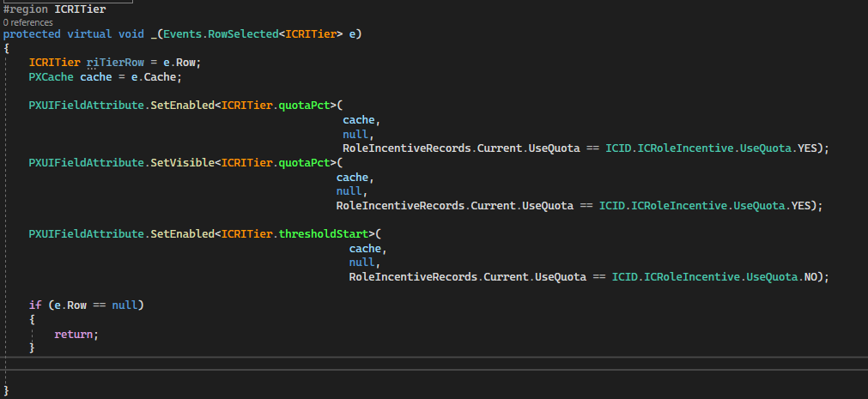
Task: Click "YES" ending the SetVisible call
Action: click(800, 206)
